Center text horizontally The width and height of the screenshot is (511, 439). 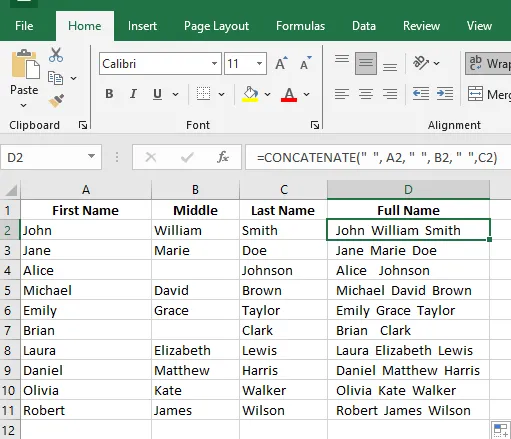[366, 94]
